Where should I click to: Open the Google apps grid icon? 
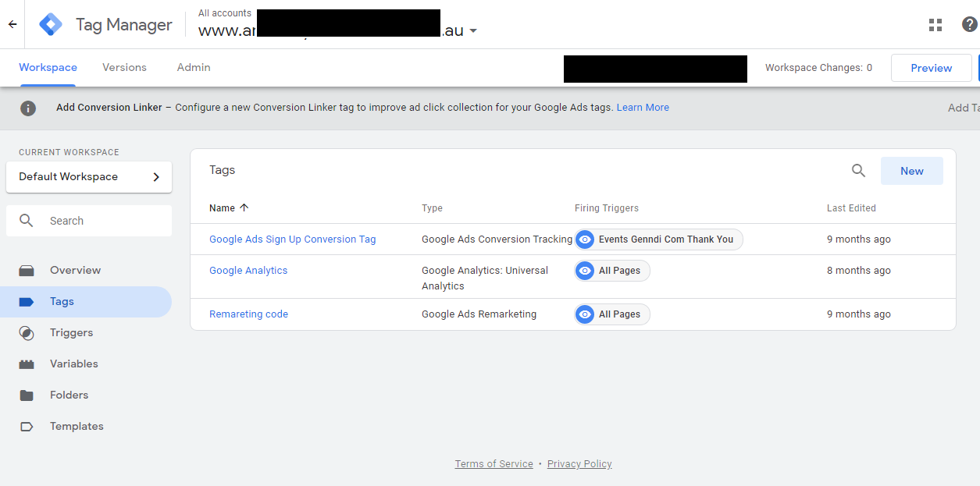tap(935, 25)
